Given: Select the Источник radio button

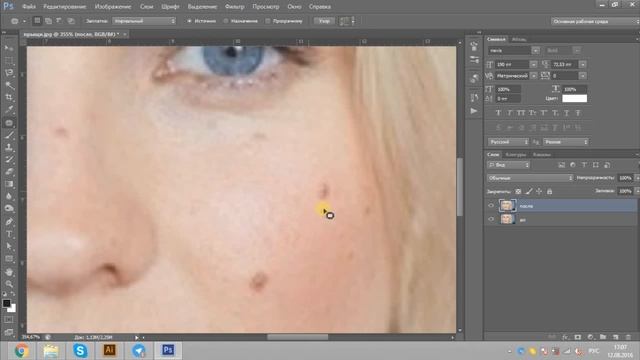Looking at the screenshot, I should coord(189,21).
